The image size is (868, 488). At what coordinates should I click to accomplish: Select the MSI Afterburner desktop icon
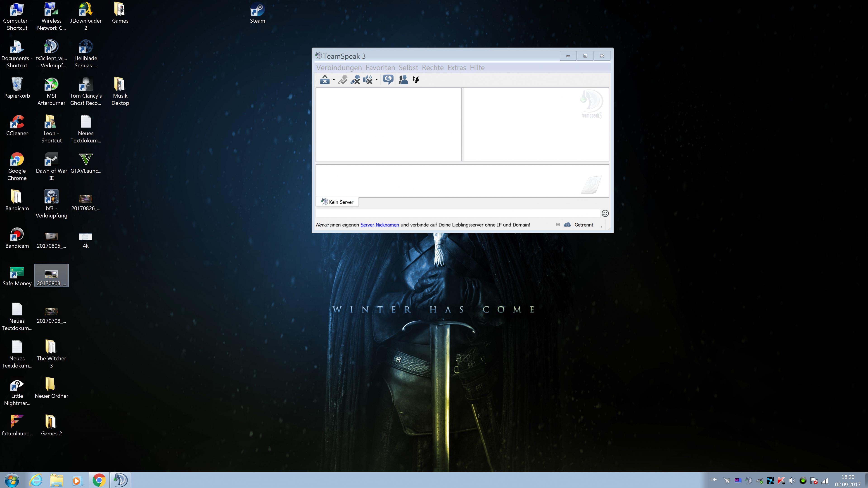51,92
